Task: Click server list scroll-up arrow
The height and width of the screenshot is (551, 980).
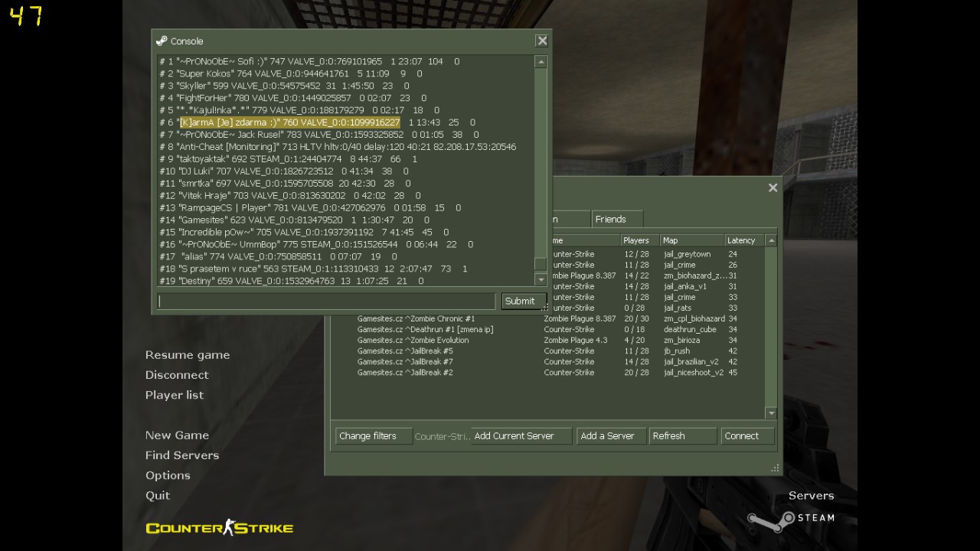Action: tap(771, 240)
